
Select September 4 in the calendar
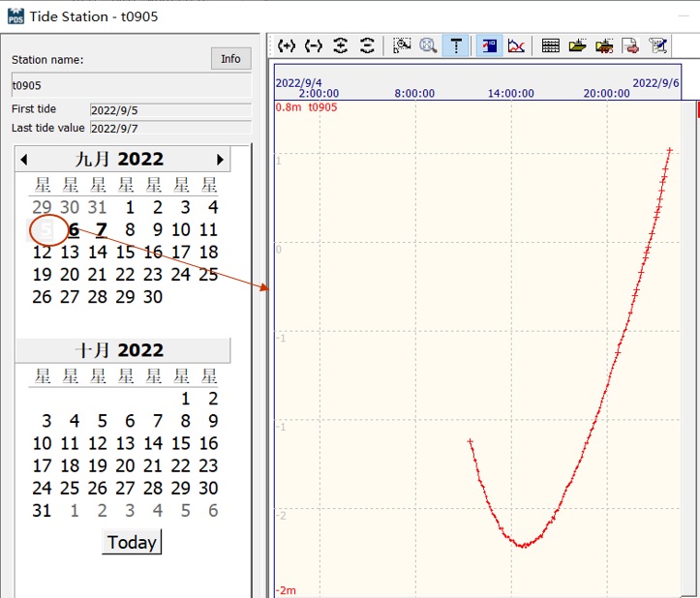[x=213, y=207]
